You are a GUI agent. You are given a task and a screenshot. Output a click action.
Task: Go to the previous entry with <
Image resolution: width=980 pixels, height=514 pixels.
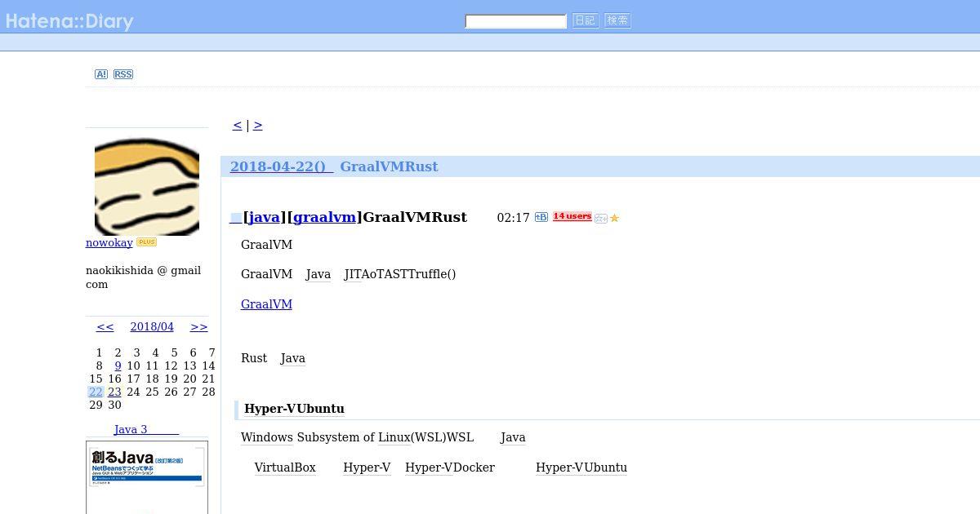coord(237,125)
